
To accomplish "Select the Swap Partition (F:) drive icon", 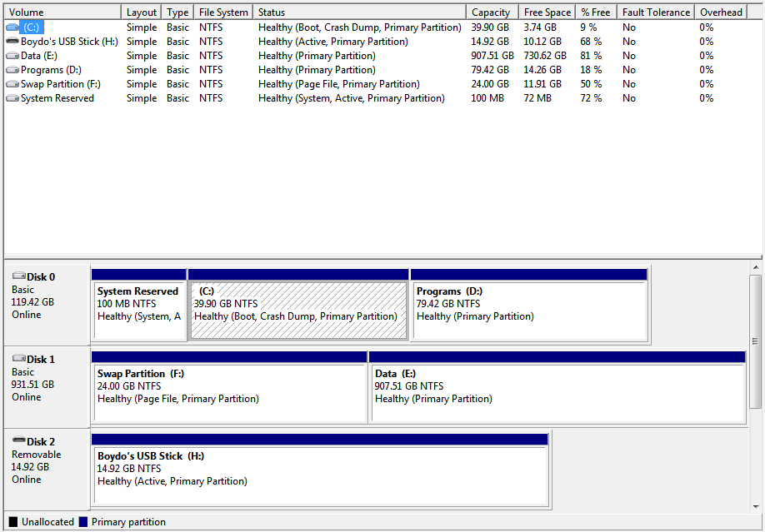I will [12, 83].
